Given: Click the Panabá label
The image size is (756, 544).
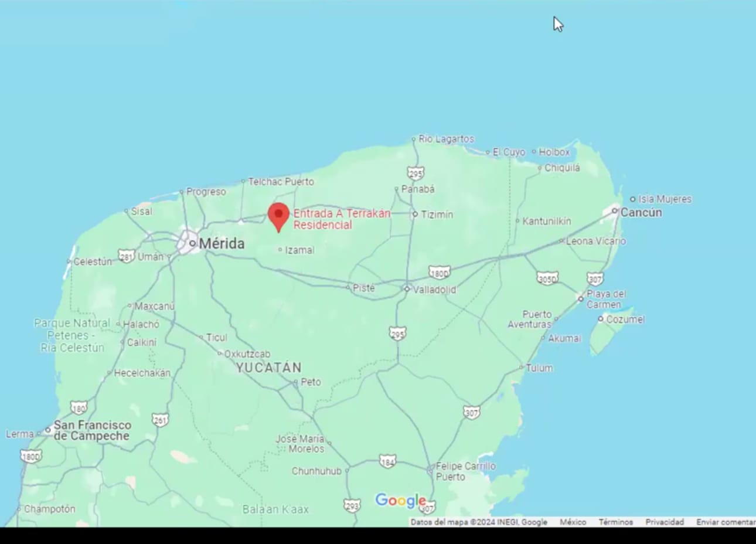Looking at the screenshot, I should tap(418, 189).
